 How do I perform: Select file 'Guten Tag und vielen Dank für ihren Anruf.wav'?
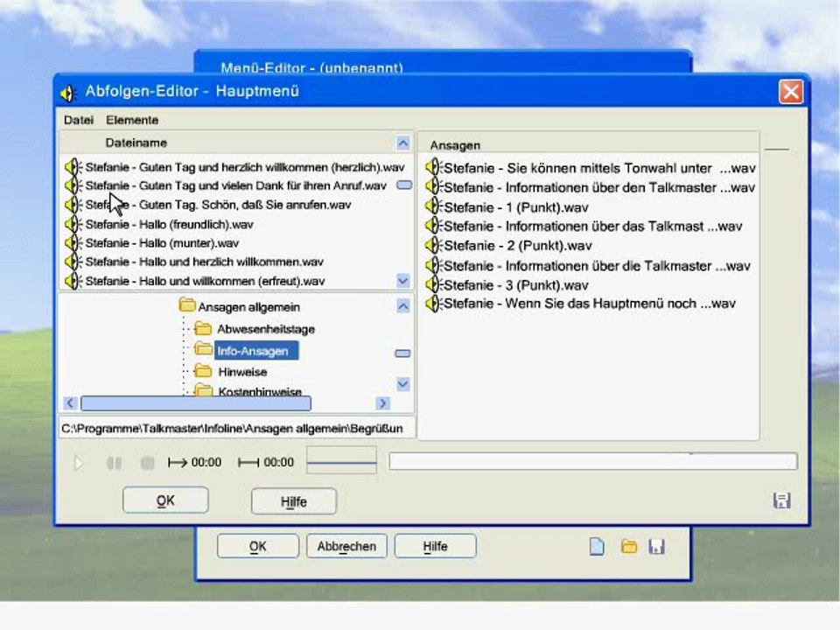tap(235, 185)
